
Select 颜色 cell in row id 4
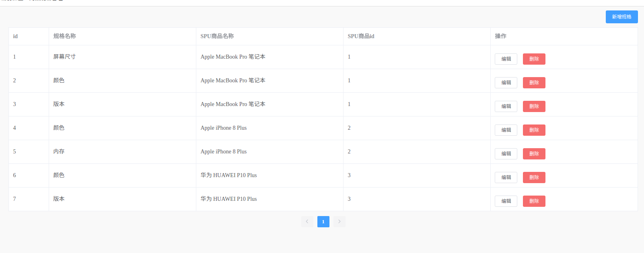pyautogui.click(x=123, y=128)
